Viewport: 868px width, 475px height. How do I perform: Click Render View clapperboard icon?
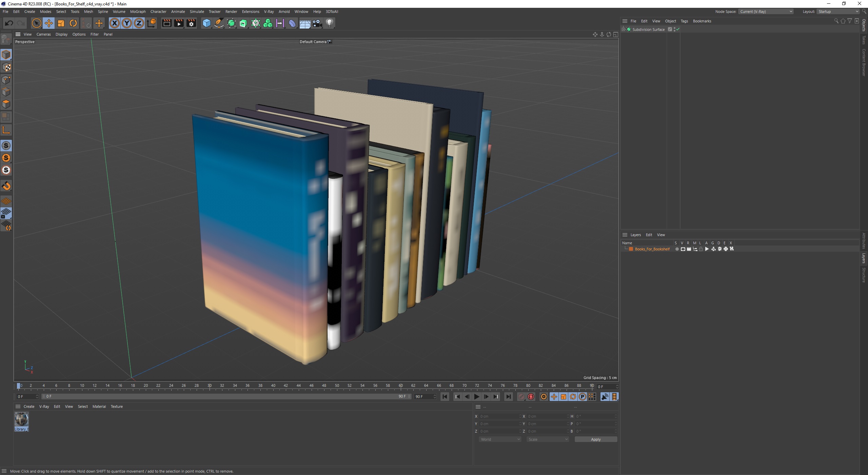point(166,23)
